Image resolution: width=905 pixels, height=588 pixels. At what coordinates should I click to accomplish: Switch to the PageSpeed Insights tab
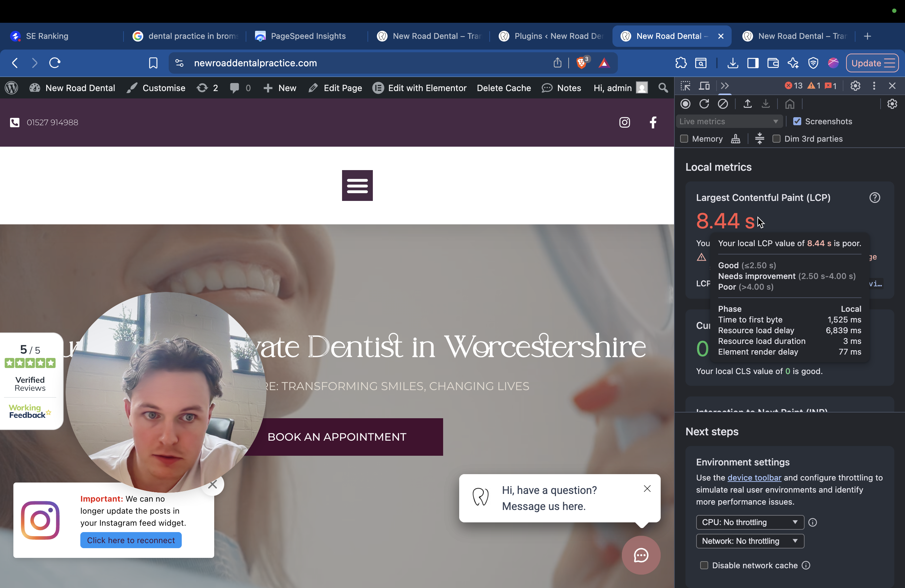(307, 36)
